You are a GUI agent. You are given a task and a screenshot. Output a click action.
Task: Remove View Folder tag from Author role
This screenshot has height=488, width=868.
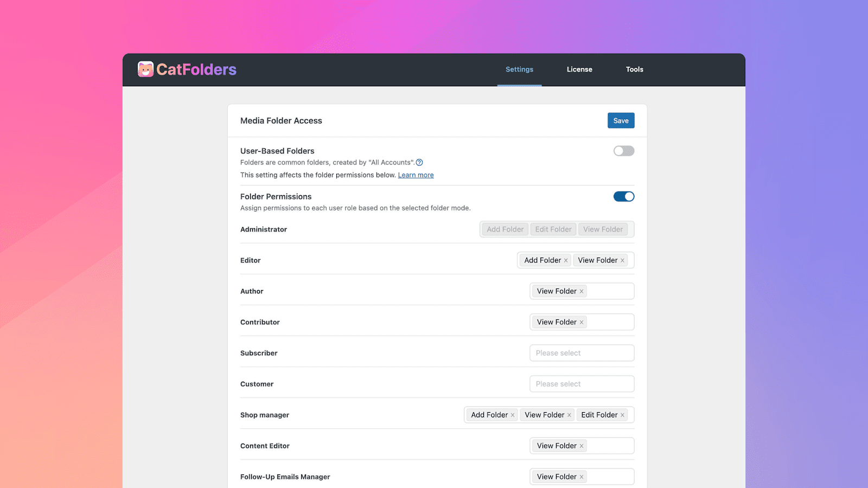click(x=582, y=292)
